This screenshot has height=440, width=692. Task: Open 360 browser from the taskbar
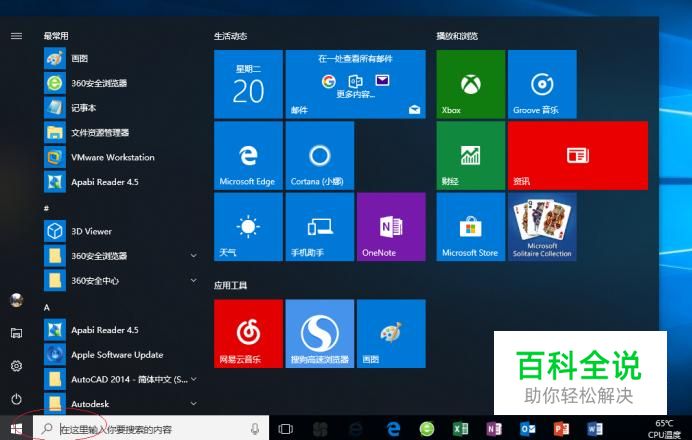(427, 429)
